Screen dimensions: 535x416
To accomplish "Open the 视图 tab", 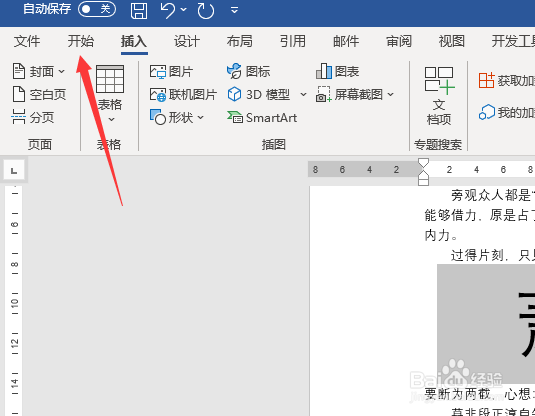I will tap(452, 41).
